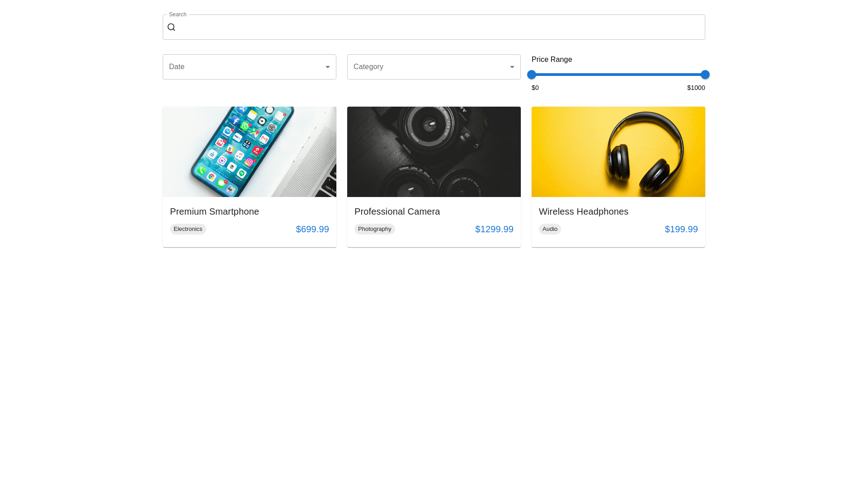Click the Professional Camera title
The width and height of the screenshot is (868, 488).
coord(397,211)
